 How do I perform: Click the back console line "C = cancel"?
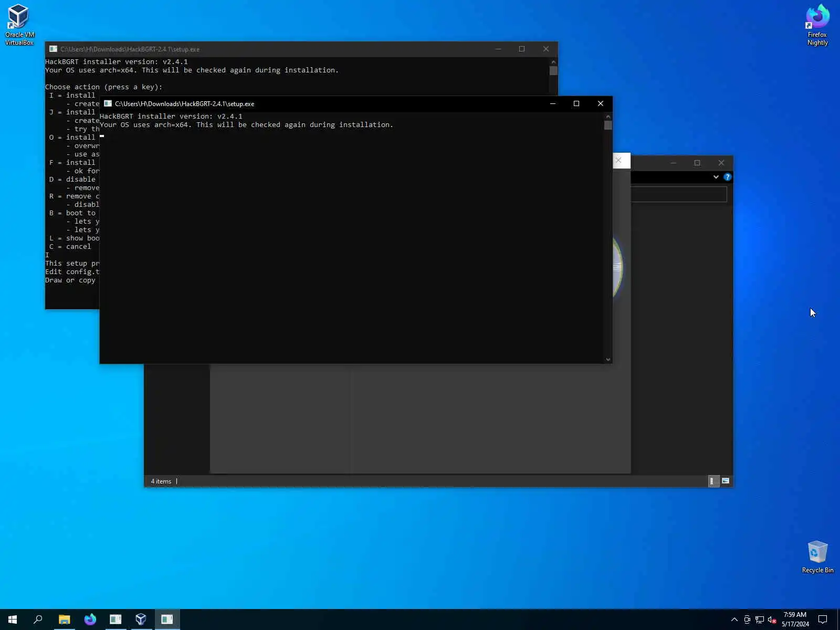pos(70,247)
